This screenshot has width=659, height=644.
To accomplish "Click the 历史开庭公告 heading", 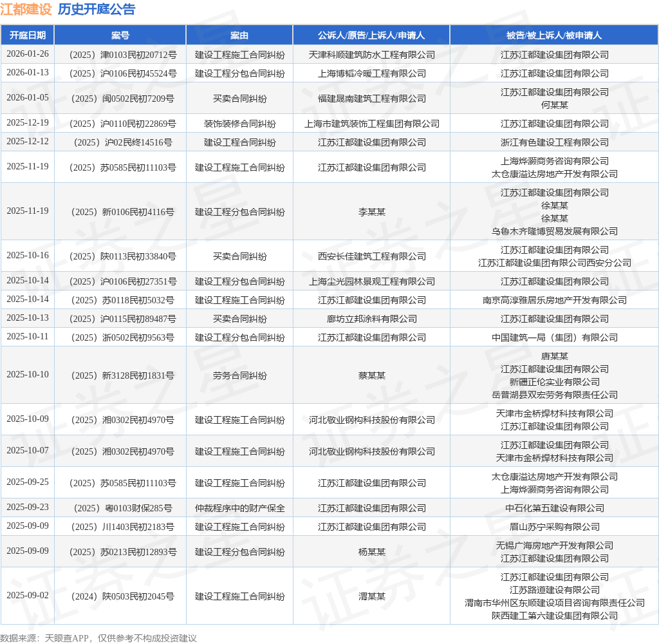I will 97,9.
